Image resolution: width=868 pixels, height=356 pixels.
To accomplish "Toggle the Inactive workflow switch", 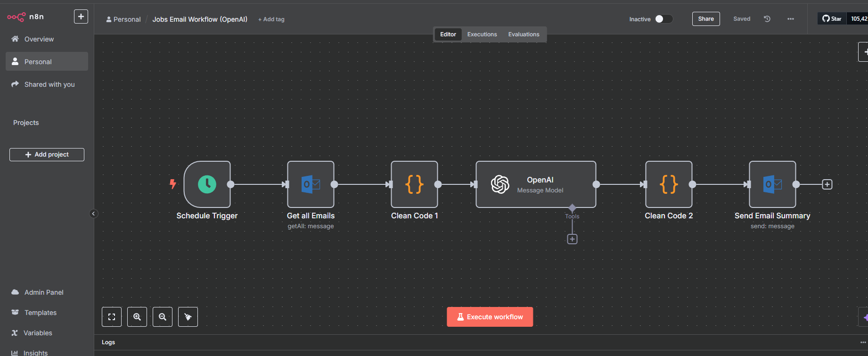I will tap(663, 19).
